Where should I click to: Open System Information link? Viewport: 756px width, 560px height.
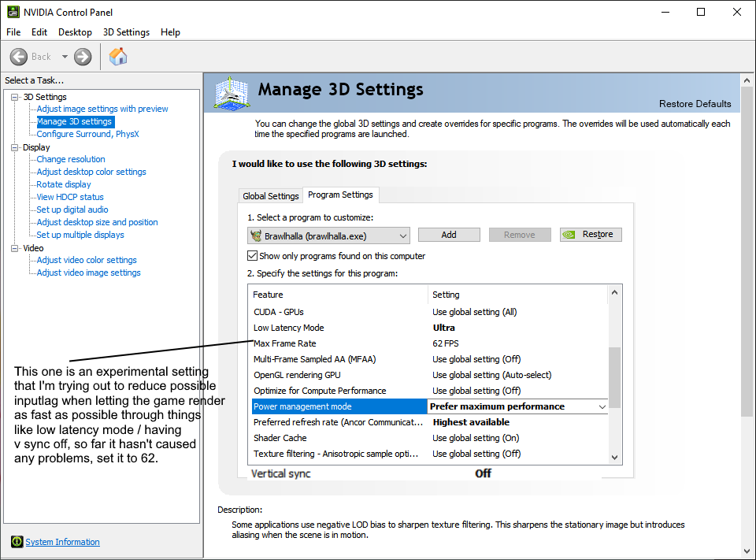63,542
